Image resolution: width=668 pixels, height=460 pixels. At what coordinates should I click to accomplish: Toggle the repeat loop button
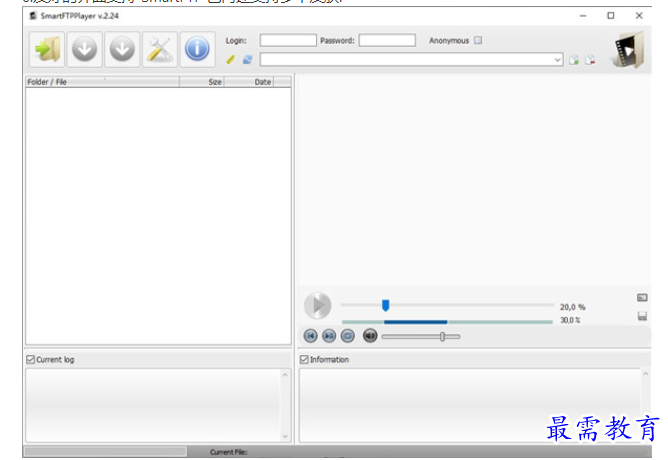tap(348, 336)
